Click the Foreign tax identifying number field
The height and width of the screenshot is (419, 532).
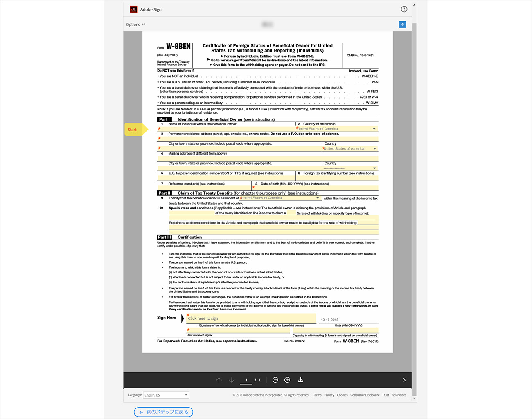[x=337, y=178]
